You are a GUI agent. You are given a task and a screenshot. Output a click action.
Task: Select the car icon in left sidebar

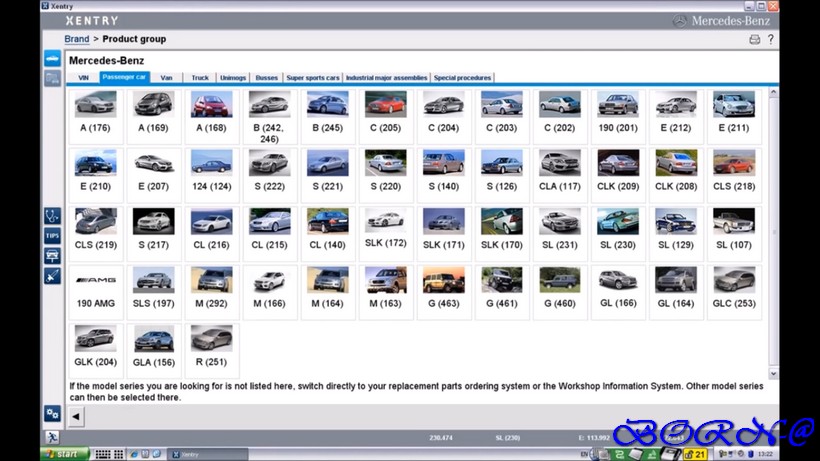coord(52,59)
